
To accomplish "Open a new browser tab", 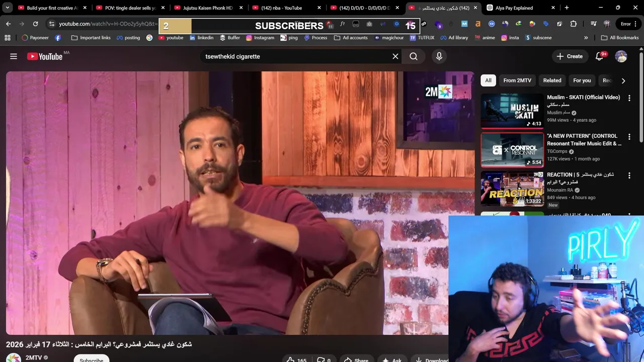I will tap(567, 8).
